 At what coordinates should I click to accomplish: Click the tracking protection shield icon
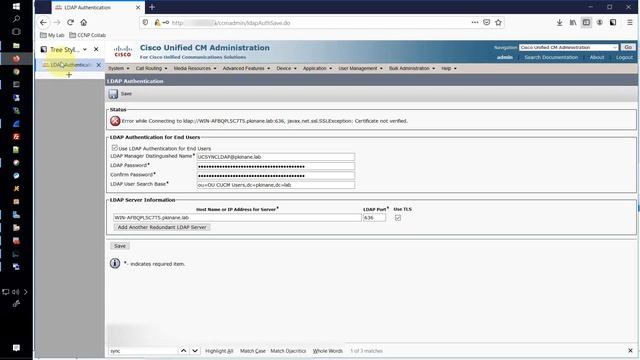point(145,22)
